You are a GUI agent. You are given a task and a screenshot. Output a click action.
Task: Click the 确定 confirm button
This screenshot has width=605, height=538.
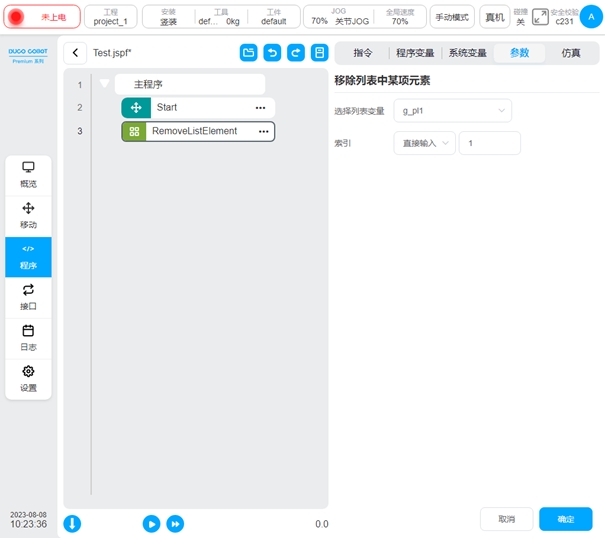point(565,519)
